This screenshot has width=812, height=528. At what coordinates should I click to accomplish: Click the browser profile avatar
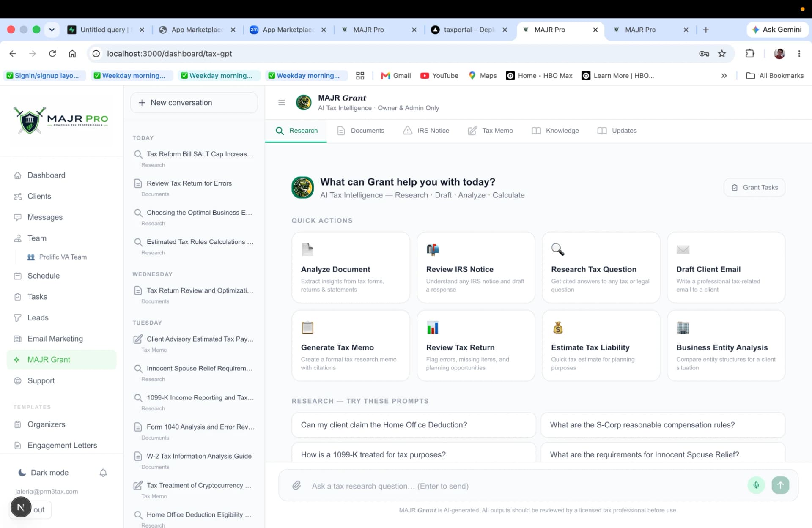779,54
